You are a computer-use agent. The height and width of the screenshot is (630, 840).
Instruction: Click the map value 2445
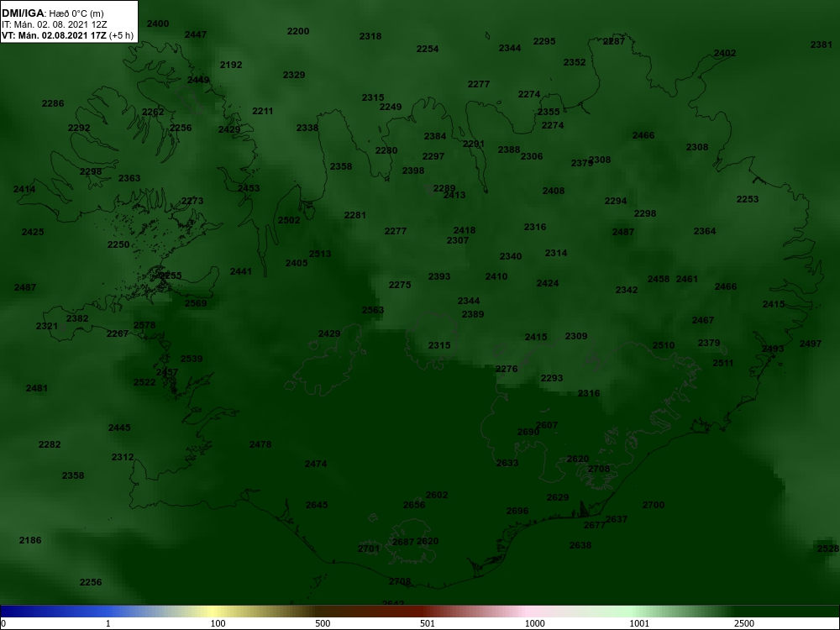click(x=119, y=428)
